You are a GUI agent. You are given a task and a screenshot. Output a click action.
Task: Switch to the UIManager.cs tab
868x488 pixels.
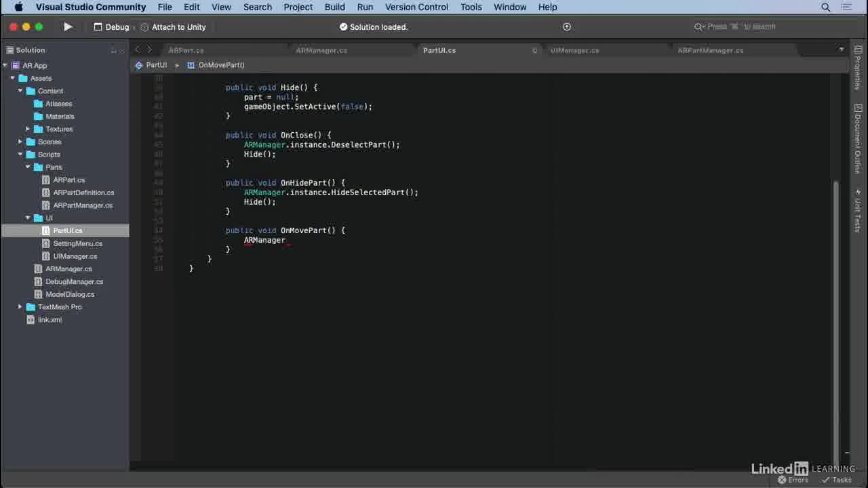(x=574, y=50)
